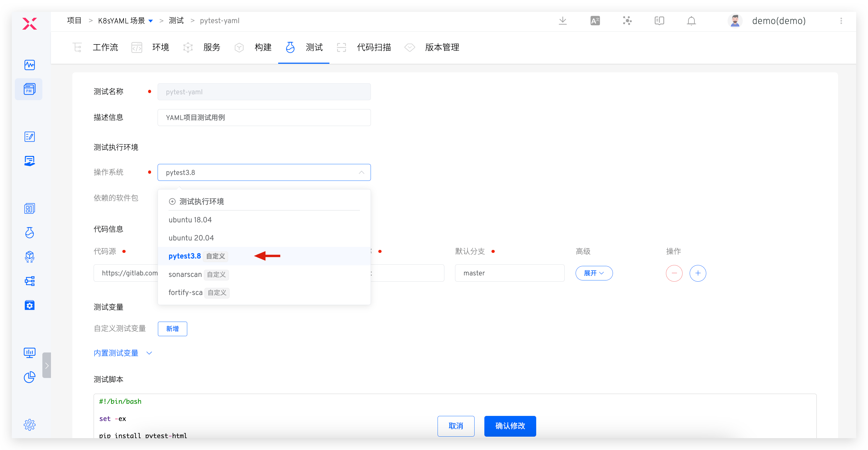The height and width of the screenshot is (450, 868).
Task: Open system settings gear in sidebar
Action: click(29, 425)
